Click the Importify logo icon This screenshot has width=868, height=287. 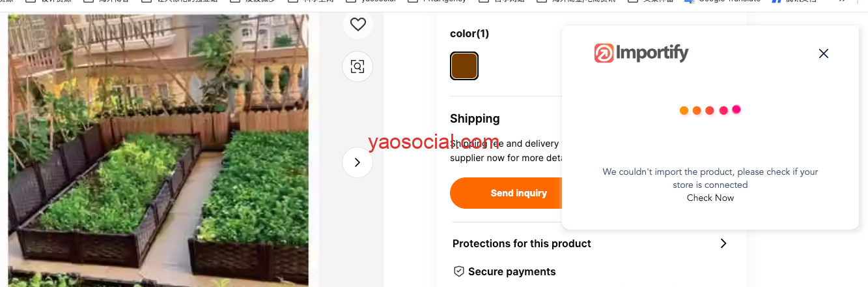tap(604, 53)
